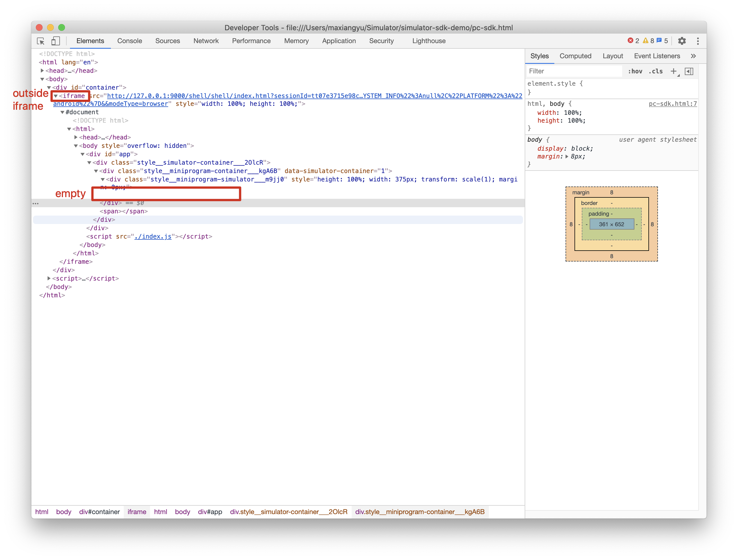Viewport: 738px width, 560px height.
Task: Focus the styles Filter input field
Action: 574,71
